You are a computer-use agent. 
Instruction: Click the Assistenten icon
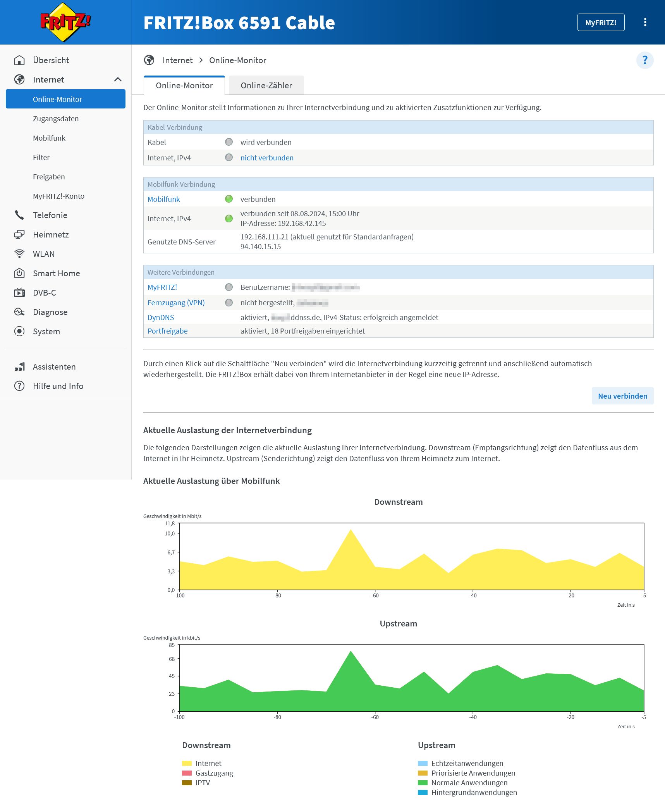19,366
